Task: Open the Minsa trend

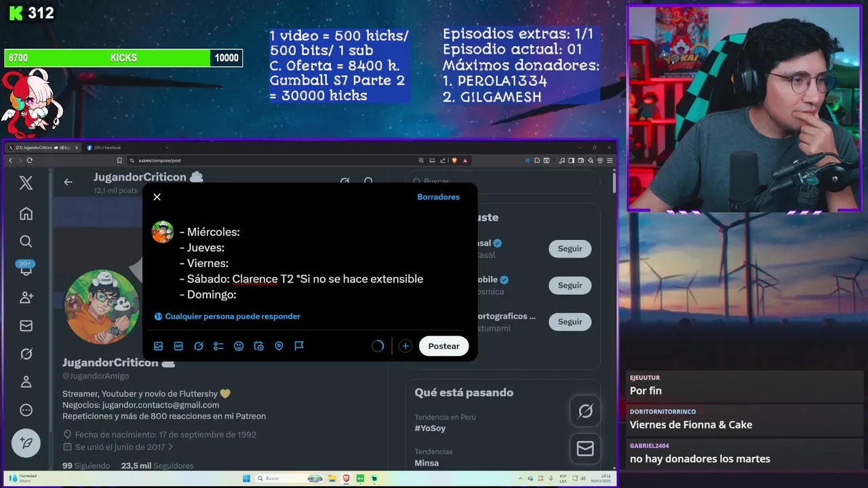Action: (427, 463)
